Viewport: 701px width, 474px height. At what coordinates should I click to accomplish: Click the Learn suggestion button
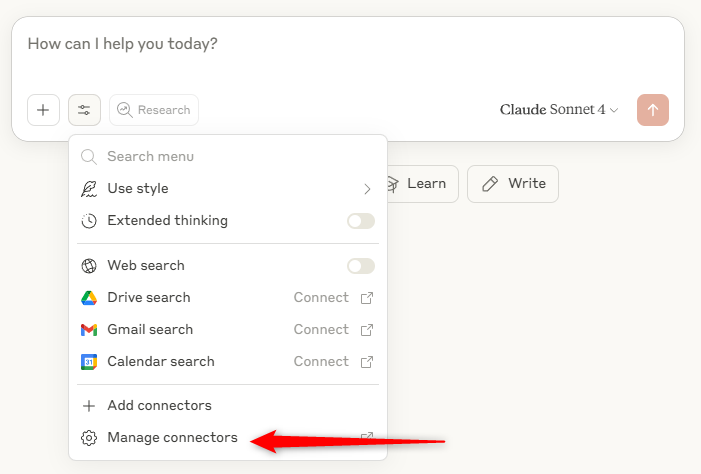click(x=419, y=184)
